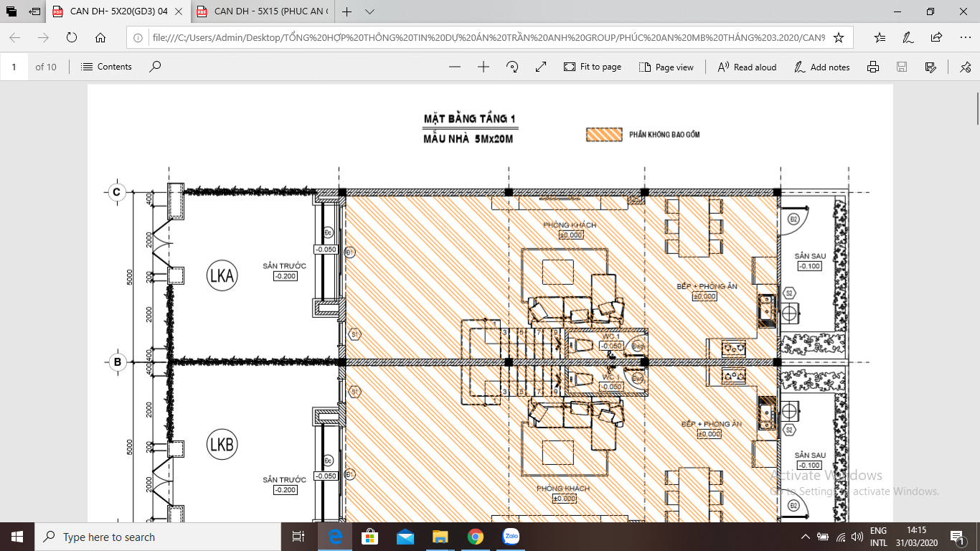
Task: Open Mail app from taskbar
Action: point(405,537)
